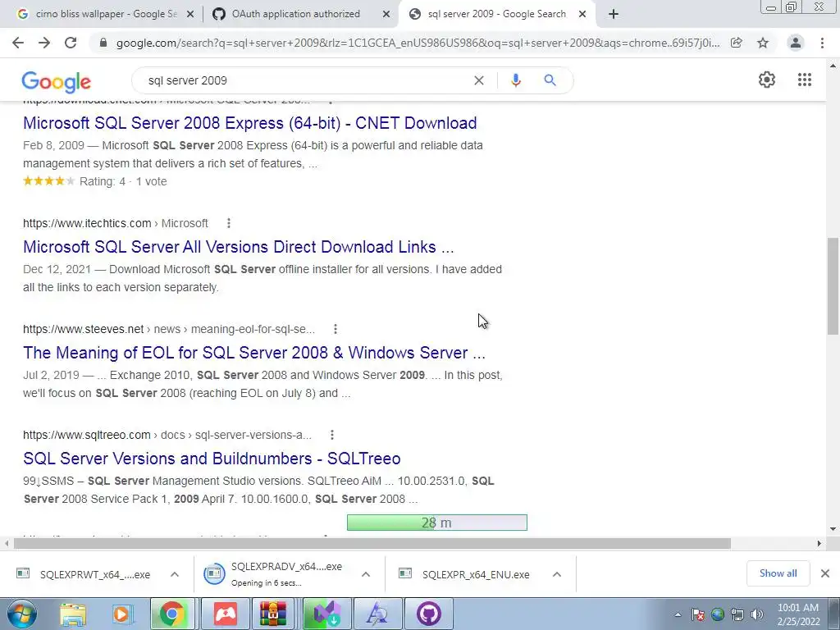This screenshot has height=630, width=840.
Task: Close the sql server 2009 tab
Action: coord(582,15)
